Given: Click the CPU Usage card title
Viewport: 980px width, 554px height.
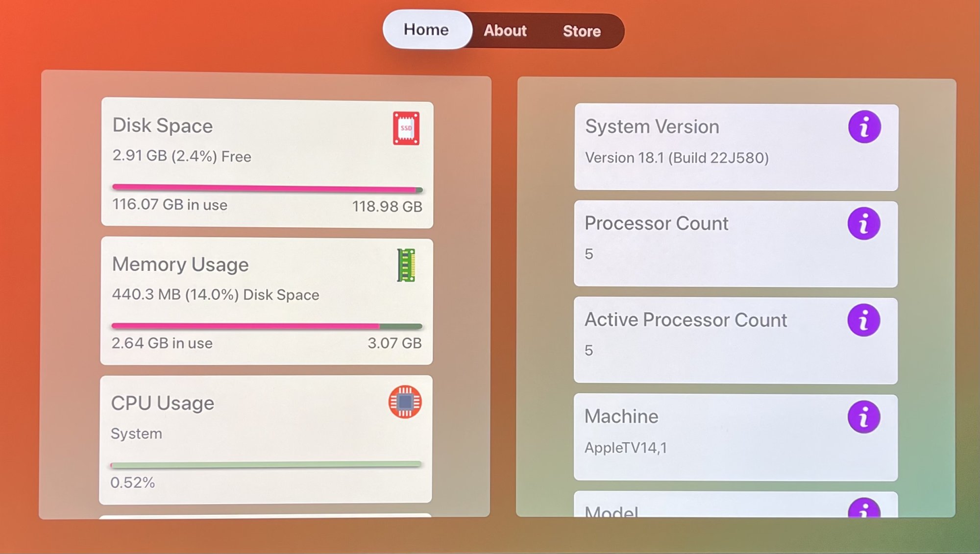Looking at the screenshot, I should click(163, 403).
